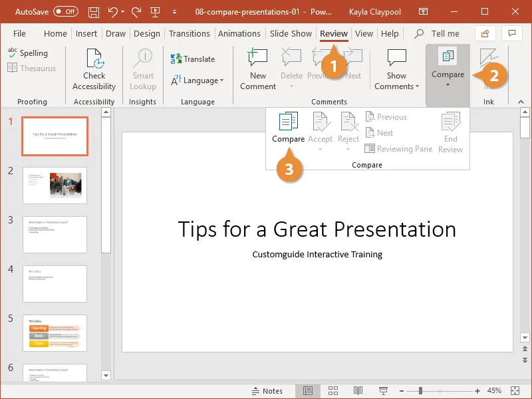Toggle the AutoSave switch
532x399 pixels.
65,12
